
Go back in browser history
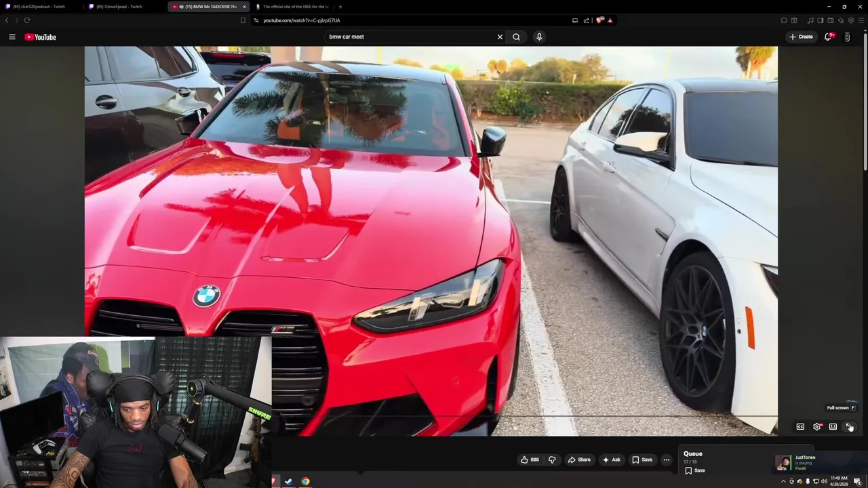(x=7, y=20)
